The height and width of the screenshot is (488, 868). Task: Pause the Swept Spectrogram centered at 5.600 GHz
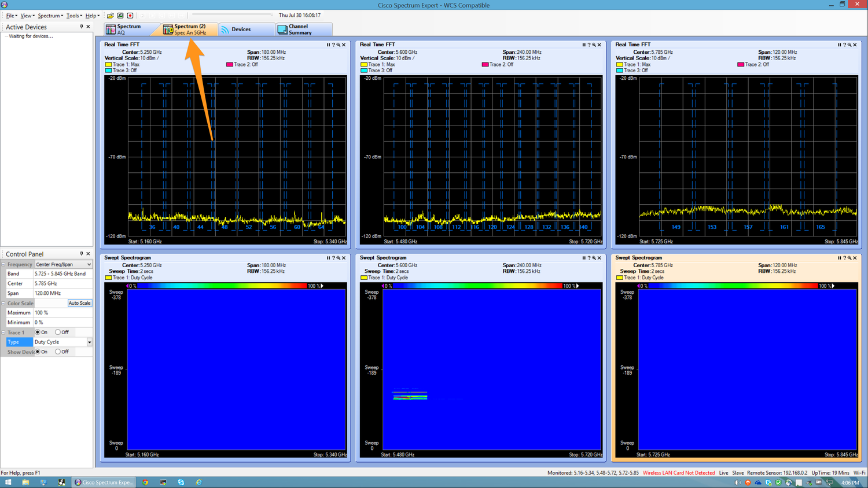click(583, 258)
